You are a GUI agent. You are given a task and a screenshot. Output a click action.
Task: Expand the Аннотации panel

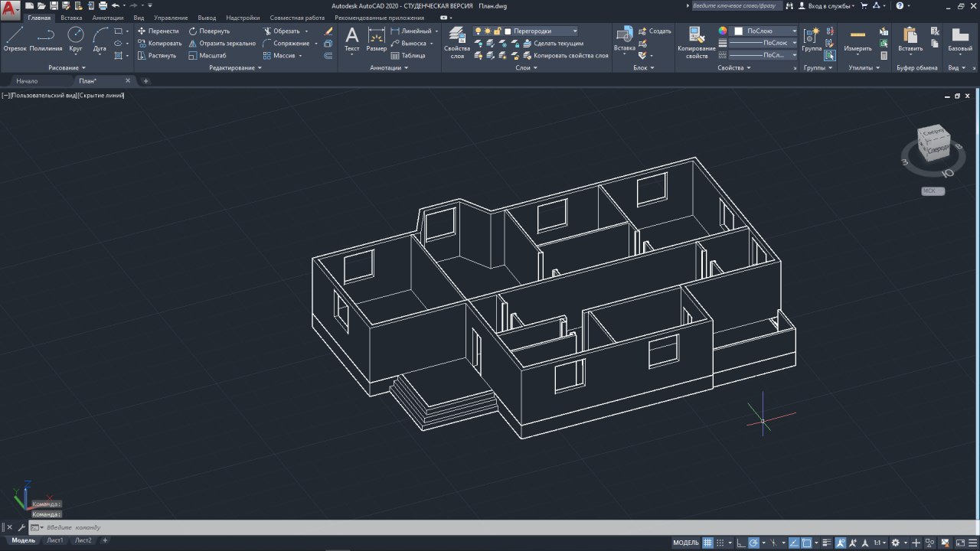[x=390, y=68]
